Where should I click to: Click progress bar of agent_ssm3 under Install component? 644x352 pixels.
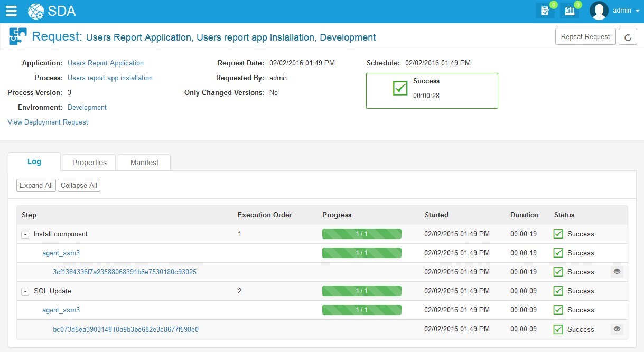click(362, 253)
